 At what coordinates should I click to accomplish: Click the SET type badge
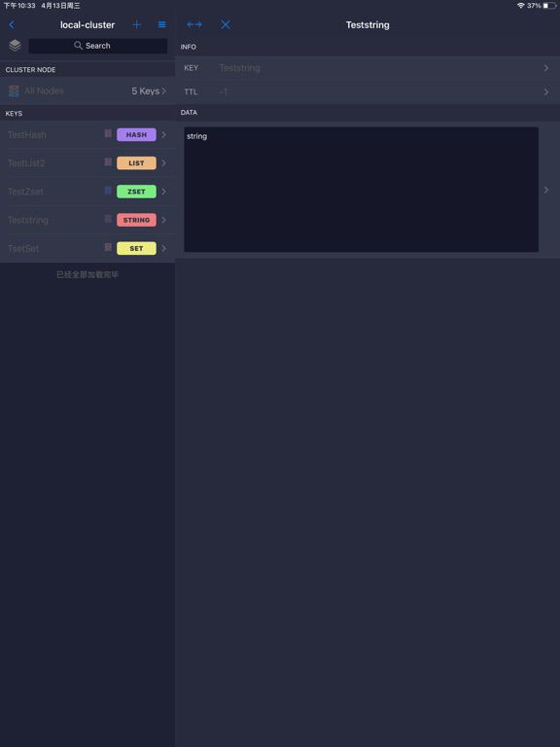coord(136,248)
